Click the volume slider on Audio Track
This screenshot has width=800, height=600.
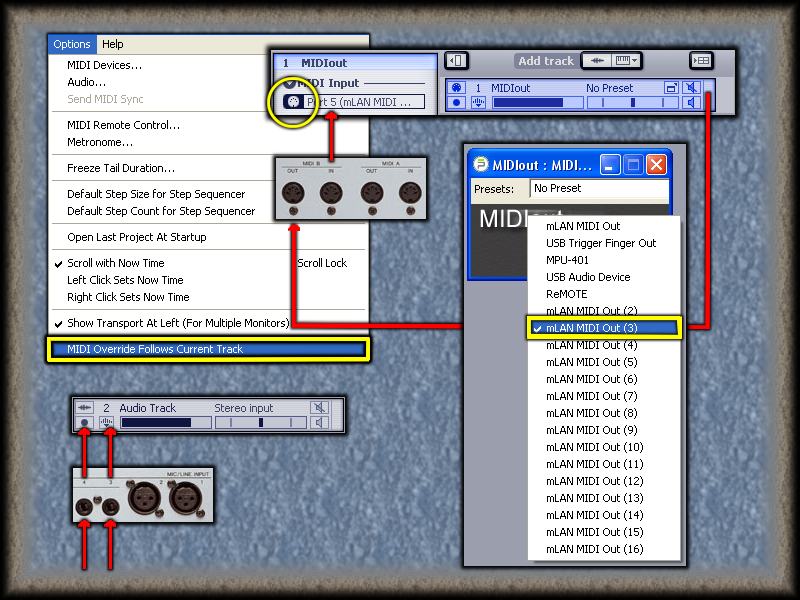click(166, 422)
